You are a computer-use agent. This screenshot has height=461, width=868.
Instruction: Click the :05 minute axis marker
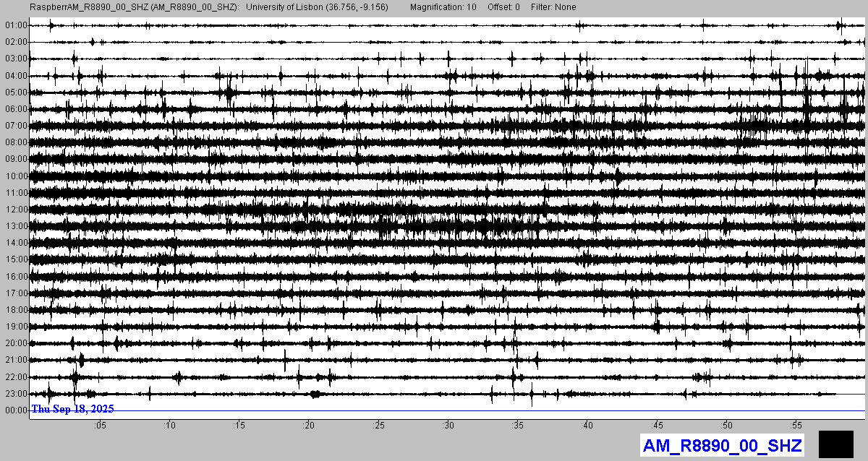100,426
